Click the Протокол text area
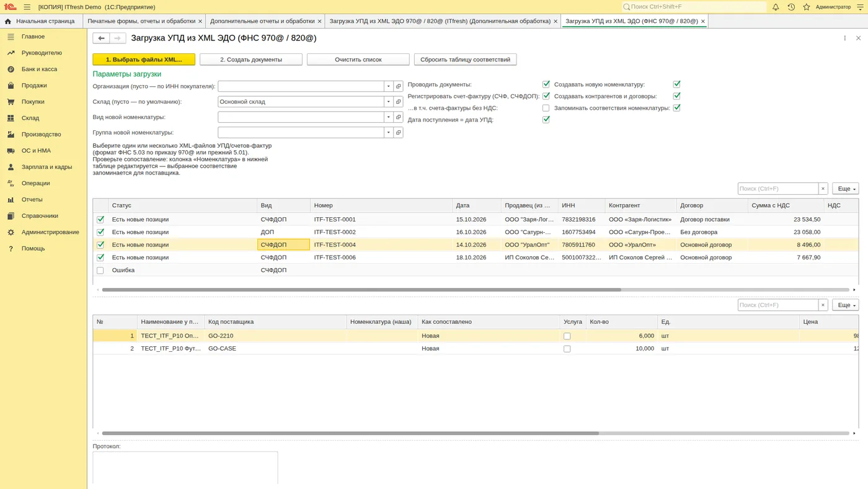 [185, 467]
